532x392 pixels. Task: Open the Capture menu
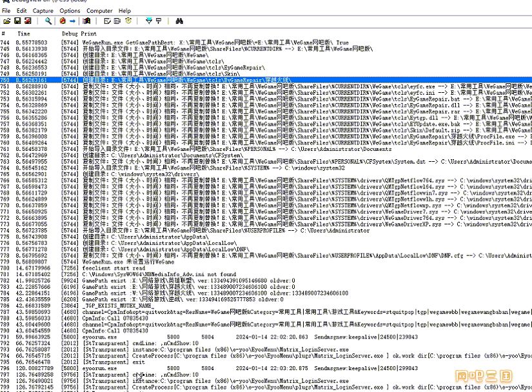coord(43,11)
